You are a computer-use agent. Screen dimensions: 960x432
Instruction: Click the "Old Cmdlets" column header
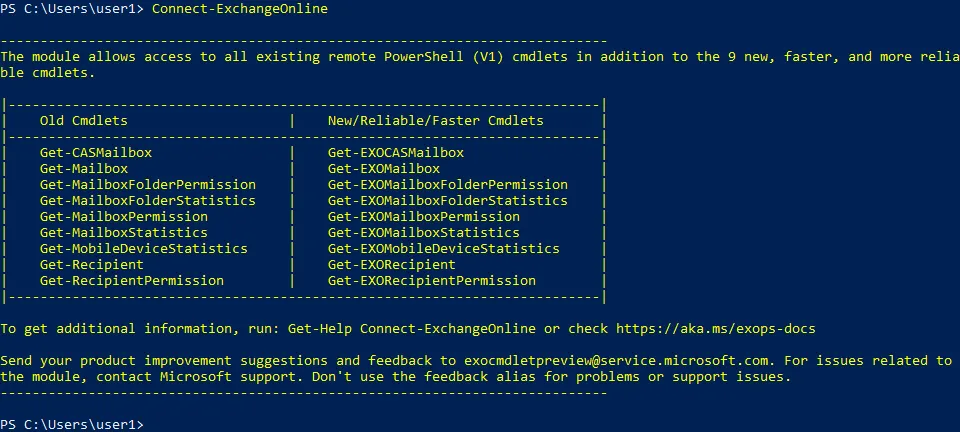[x=84, y=121]
